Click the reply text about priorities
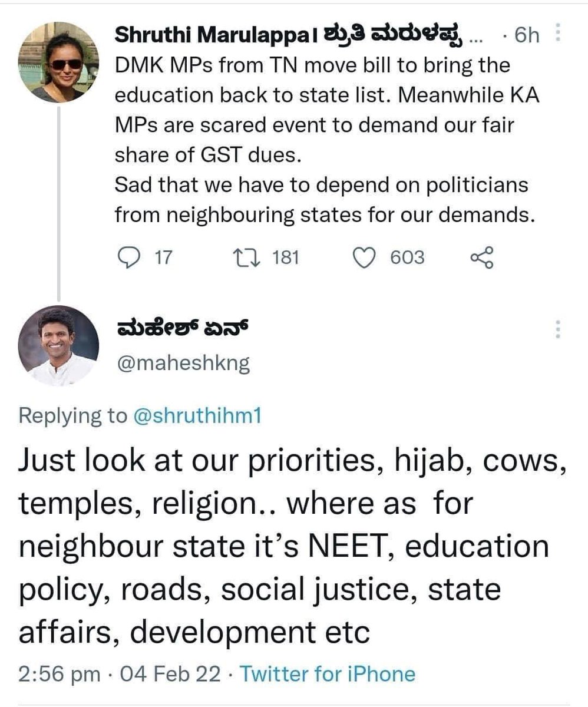 point(293,547)
